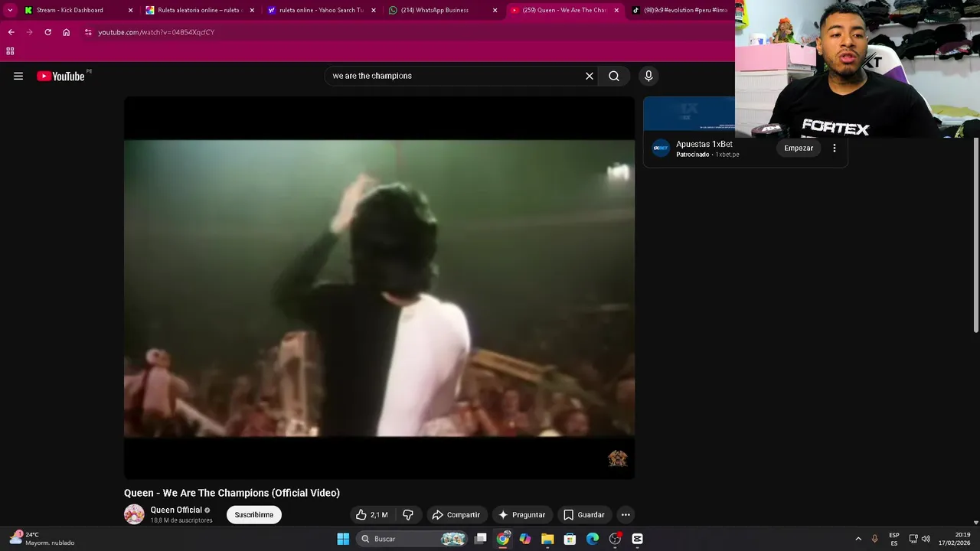Viewport: 980px width, 551px height.
Task: Select the Queen We Are The Champions tab
Action: coord(564,10)
